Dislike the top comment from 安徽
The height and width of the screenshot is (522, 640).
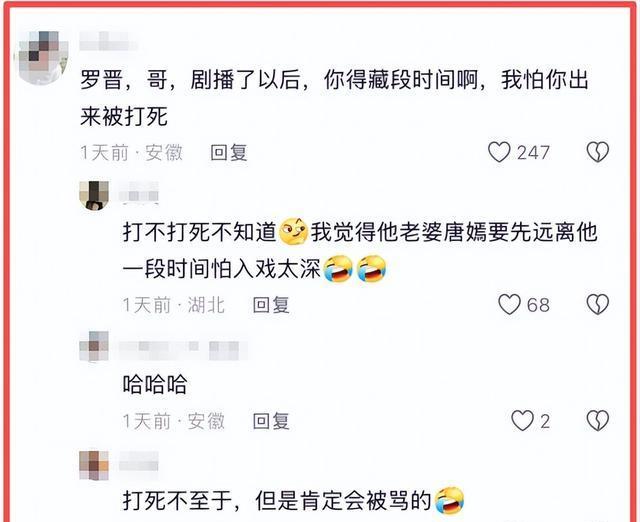pyautogui.click(x=598, y=152)
